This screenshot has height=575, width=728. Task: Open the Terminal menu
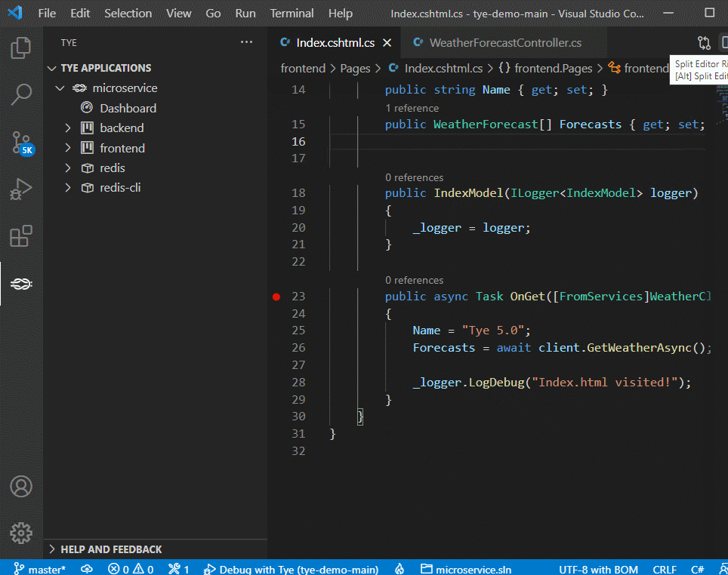pos(292,13)
